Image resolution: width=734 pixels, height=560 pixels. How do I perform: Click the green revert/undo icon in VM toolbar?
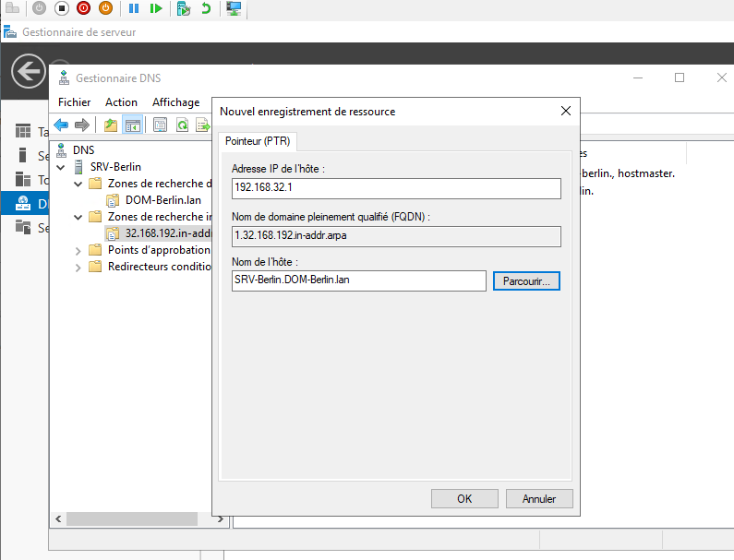205,8
